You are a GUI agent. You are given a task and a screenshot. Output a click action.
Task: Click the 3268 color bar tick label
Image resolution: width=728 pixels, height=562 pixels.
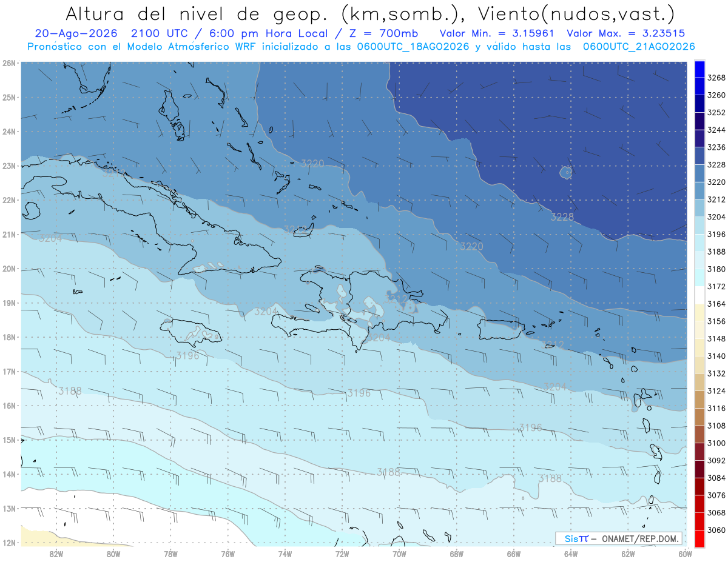(x=716, y=78)
